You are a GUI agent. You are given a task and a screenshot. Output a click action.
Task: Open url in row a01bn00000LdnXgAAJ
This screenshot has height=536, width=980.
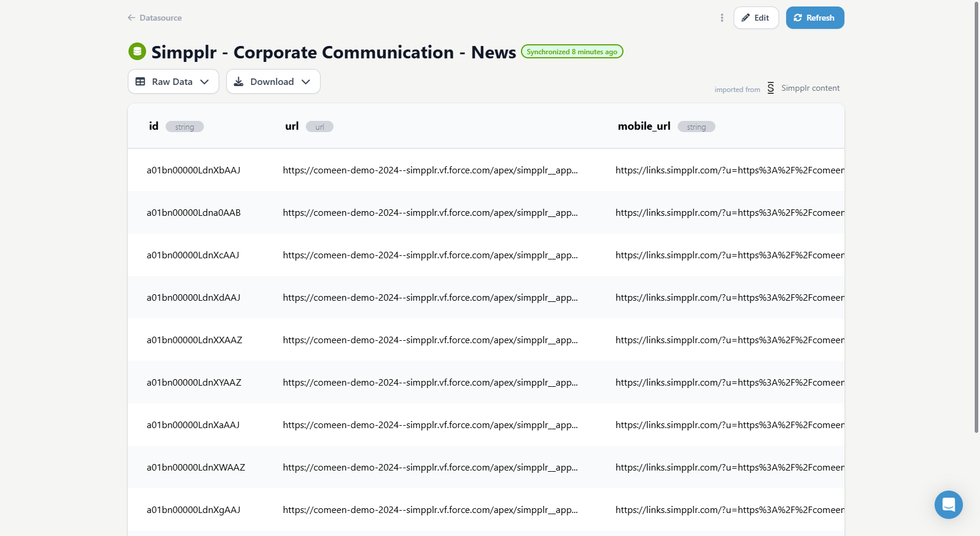click(430, 509)
